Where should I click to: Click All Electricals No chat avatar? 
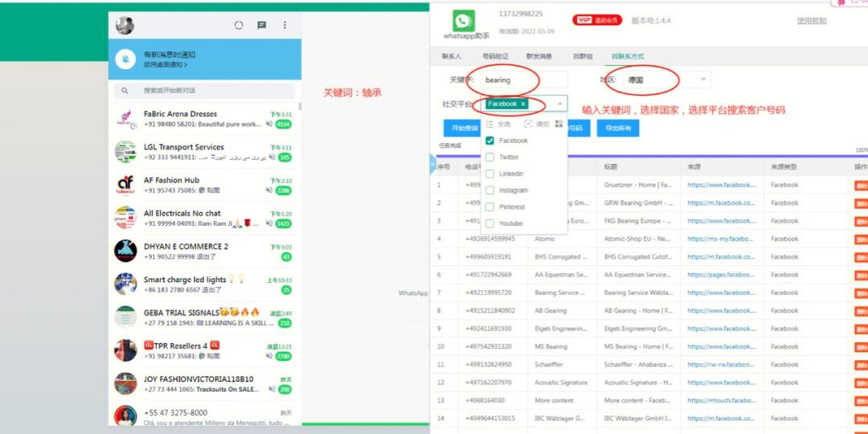pos(125,218)
